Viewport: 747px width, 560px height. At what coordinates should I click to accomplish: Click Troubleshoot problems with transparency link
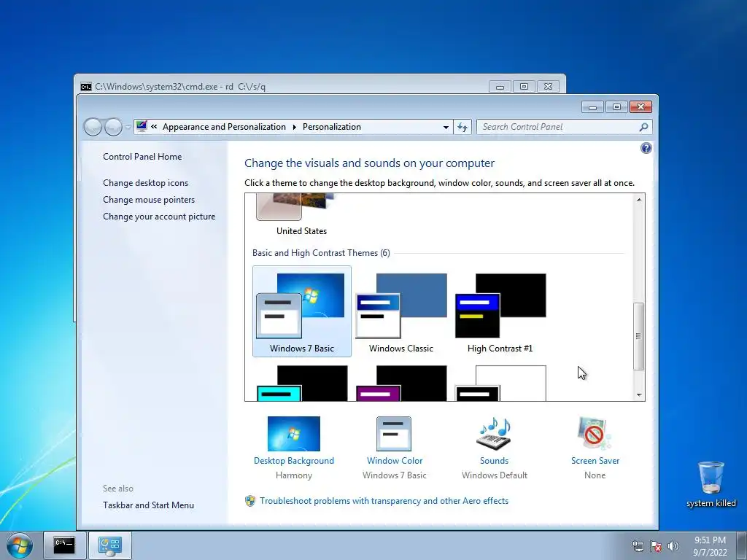[384, 501]
